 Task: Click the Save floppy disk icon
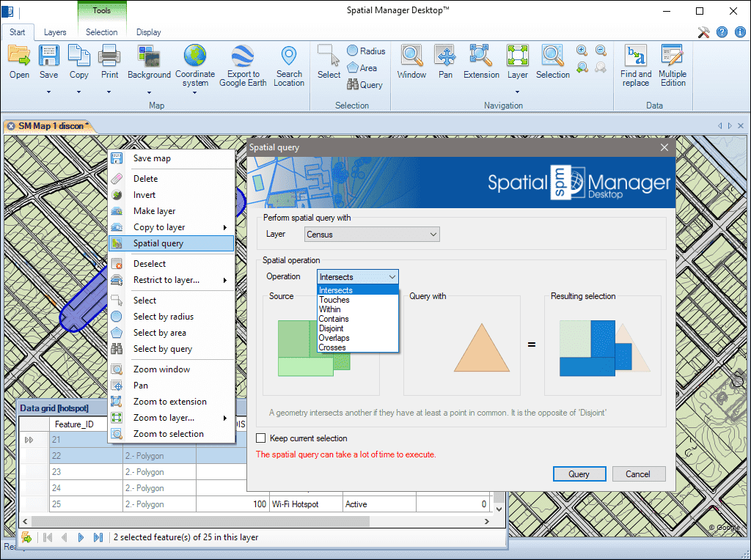[49, 56]
